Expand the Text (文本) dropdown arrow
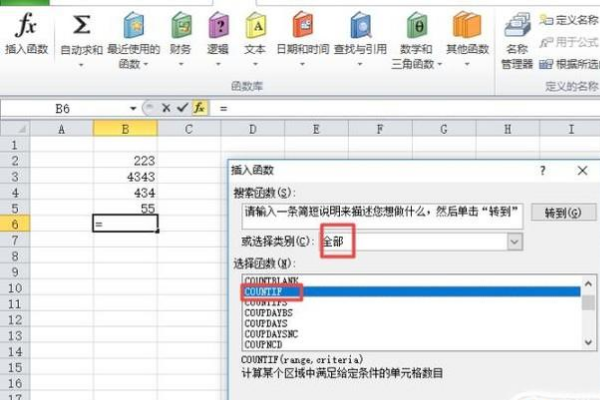This screenshot has height=400, width=600. (x=255, y=64)
